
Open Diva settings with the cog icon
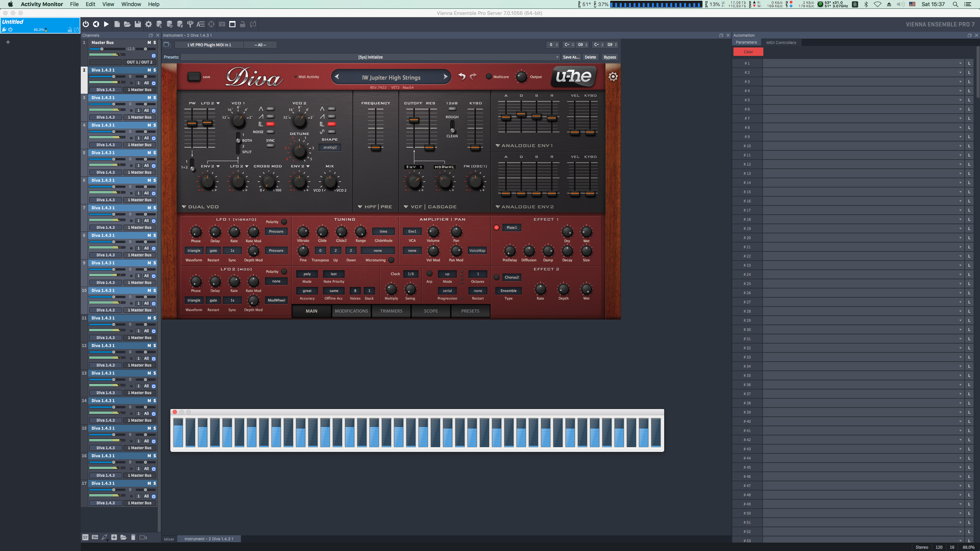[x=613, y=77]
